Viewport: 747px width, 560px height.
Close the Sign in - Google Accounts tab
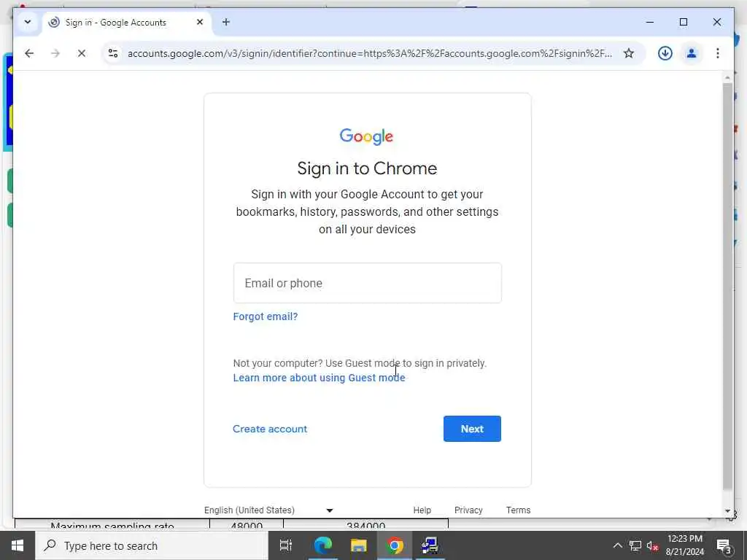click(x=200, y=22)
